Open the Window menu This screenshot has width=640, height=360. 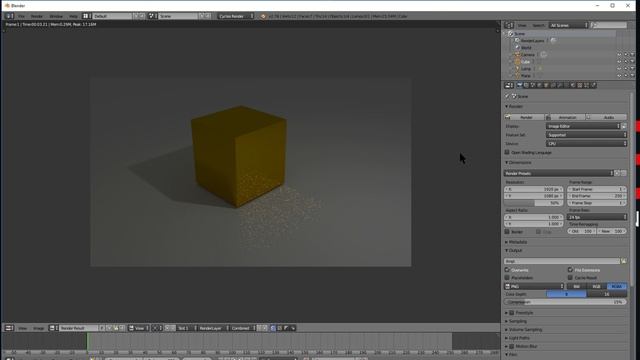coord(56,16)
